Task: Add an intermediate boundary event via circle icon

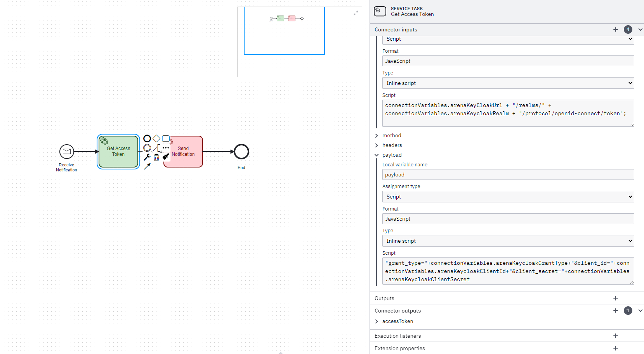Action: pos(147,148)
